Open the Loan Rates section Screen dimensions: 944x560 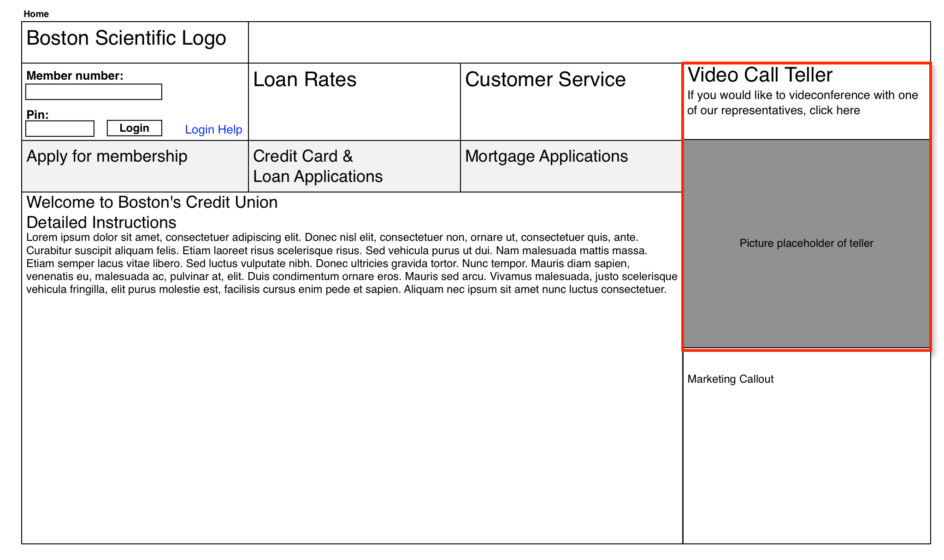click(305, 80)
